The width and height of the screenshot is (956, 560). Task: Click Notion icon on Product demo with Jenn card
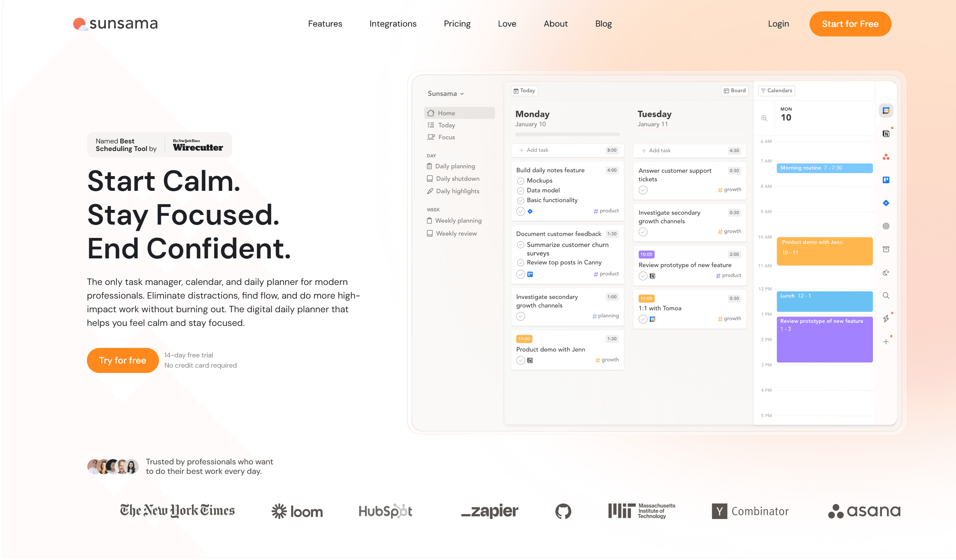(530, 360)
